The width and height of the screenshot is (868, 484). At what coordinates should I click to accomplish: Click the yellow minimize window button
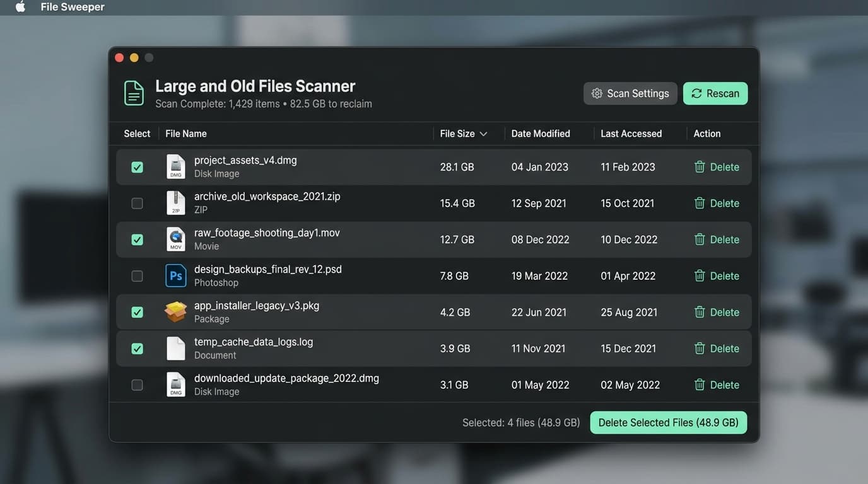pos(134,58)
